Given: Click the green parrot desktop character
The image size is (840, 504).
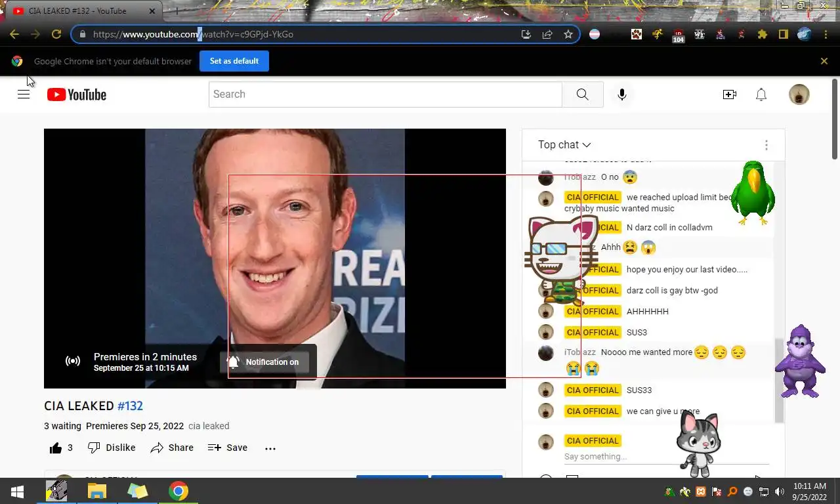Looking at the screenshot, I should point(753,193).
